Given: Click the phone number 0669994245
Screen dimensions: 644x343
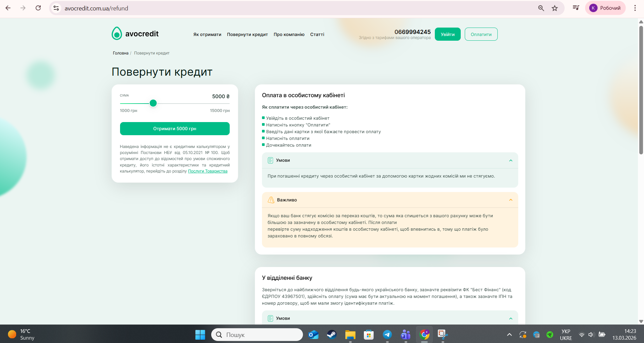Looking at the screenshot, I should click(x=412, y=32).
